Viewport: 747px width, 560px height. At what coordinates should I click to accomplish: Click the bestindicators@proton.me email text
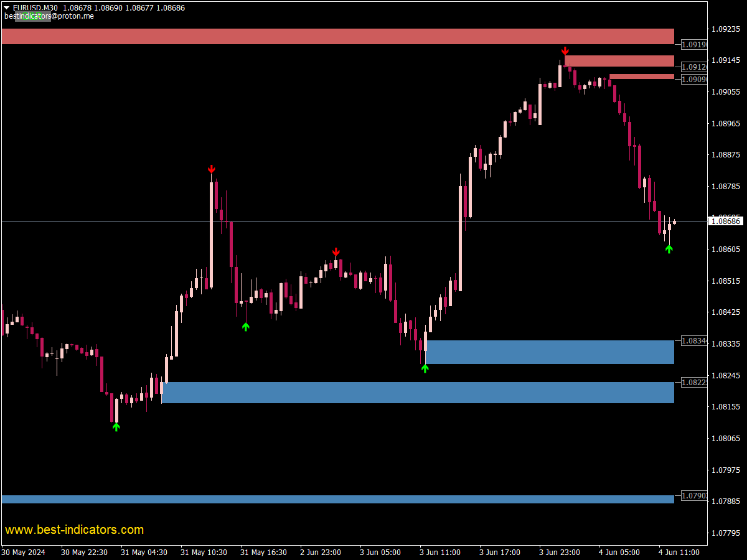tap(49, 16)
